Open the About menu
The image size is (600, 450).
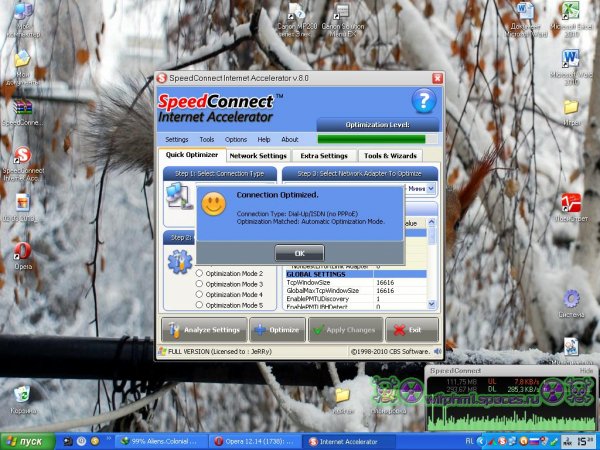tap(290, 139)
